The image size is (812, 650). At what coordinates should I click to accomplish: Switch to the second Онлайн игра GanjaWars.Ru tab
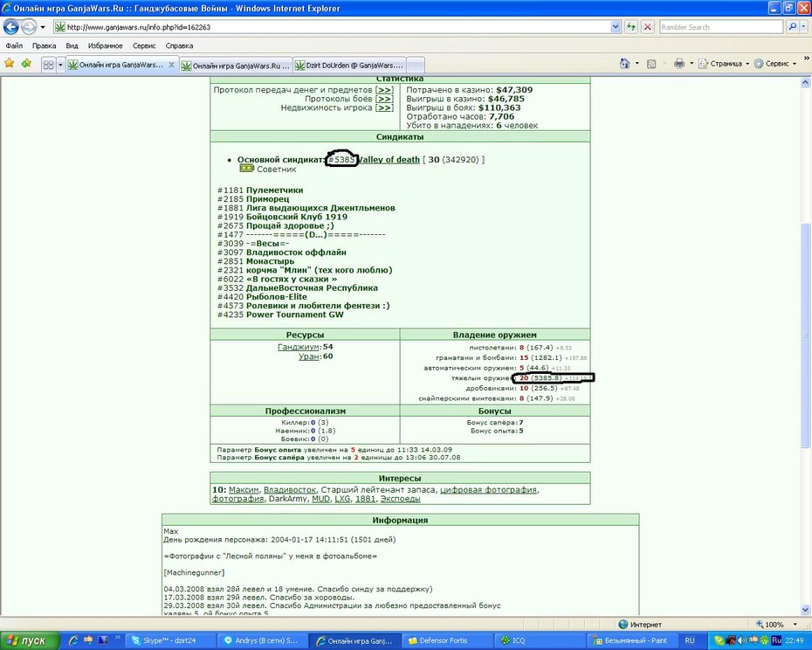click(x=236, y=66)
